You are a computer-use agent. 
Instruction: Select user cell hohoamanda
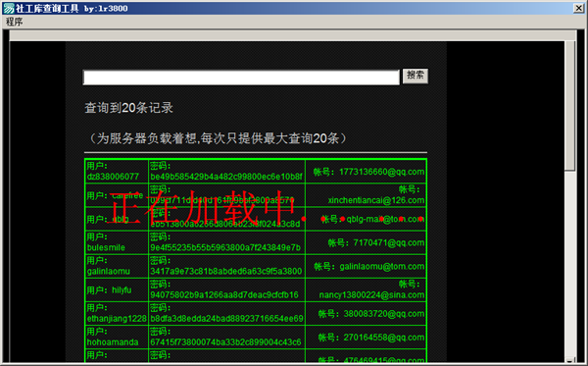117,337
